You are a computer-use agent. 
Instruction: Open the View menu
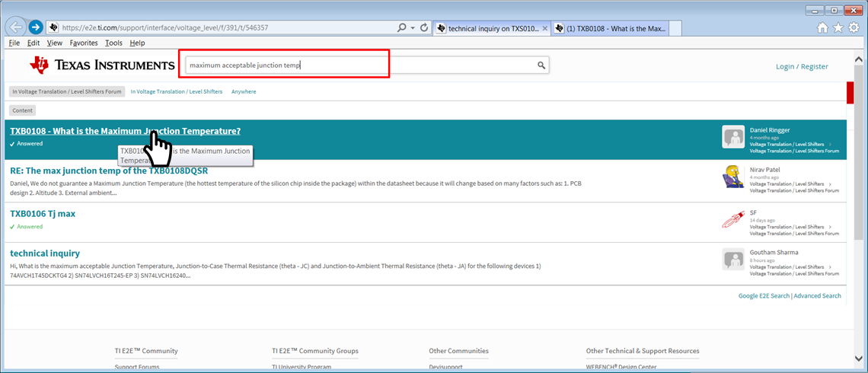coord(55,43)
